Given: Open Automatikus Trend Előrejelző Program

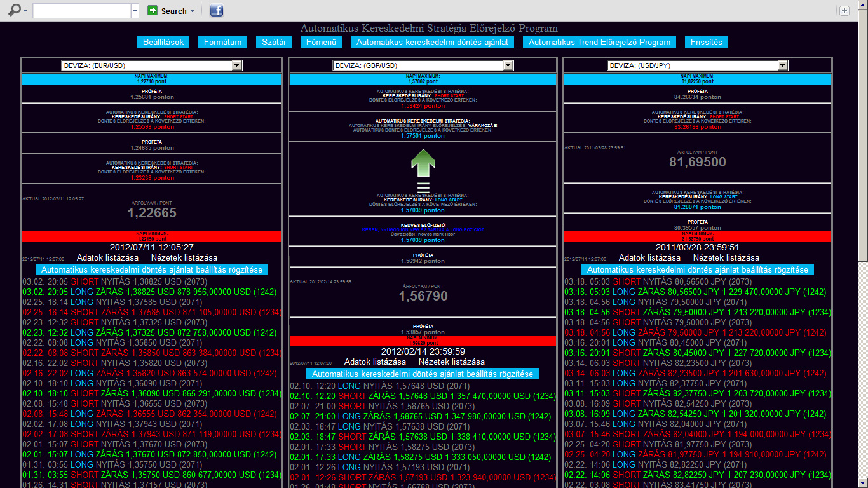Looking at the screenshot, I should click(599, 42).
